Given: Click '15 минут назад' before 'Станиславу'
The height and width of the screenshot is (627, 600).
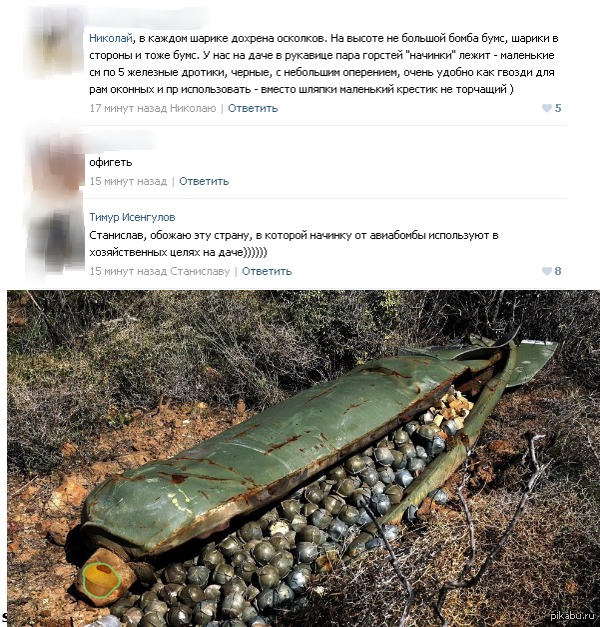Looking at the screenshot, I should pos(128,271).
